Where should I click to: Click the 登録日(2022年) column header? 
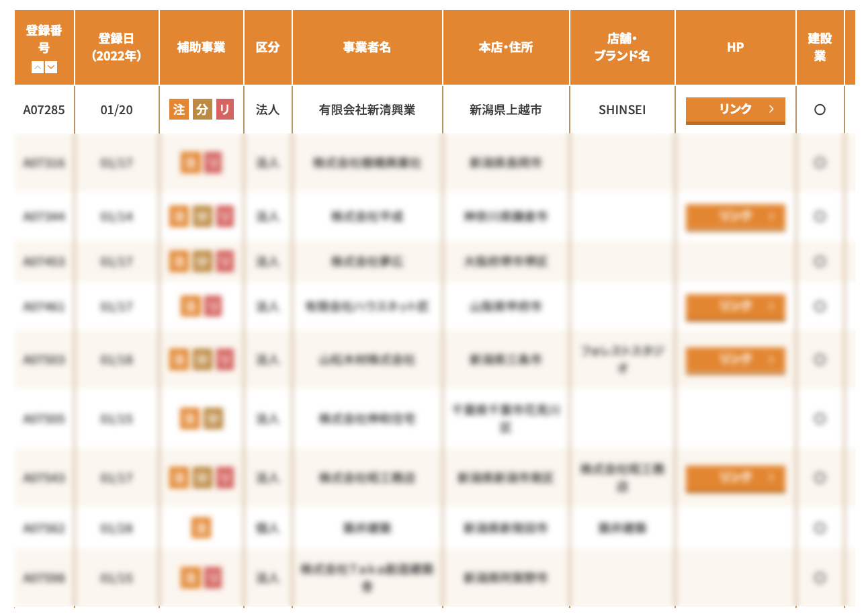[117, 48]
